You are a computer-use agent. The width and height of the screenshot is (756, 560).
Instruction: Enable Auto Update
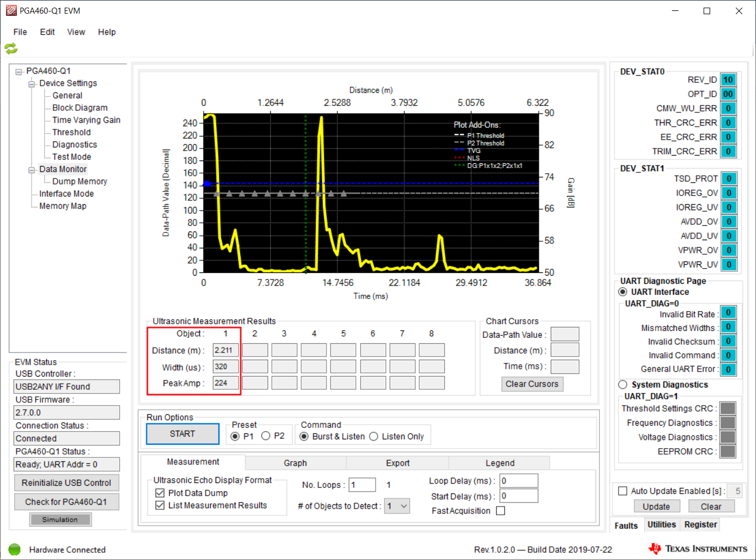click(x=622, y=491)
